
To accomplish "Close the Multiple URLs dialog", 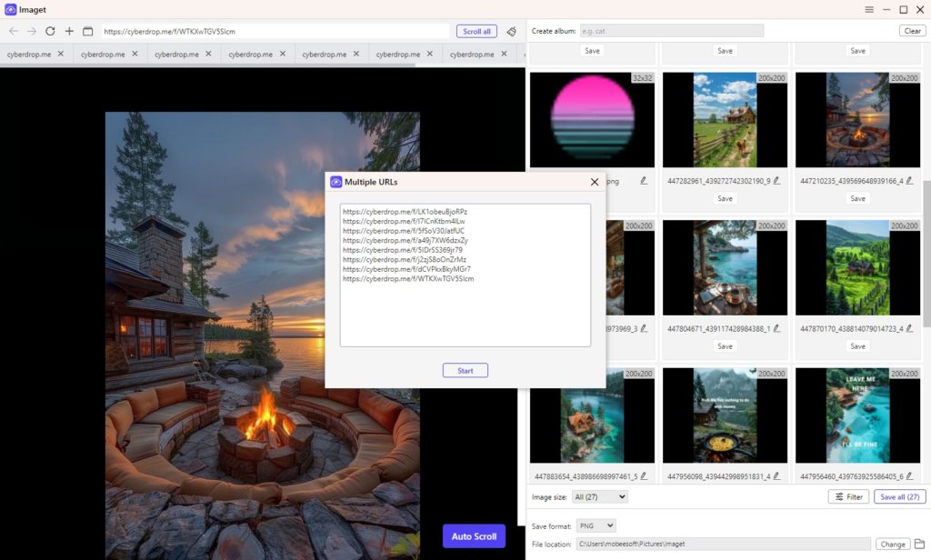I will coord(595,182).
